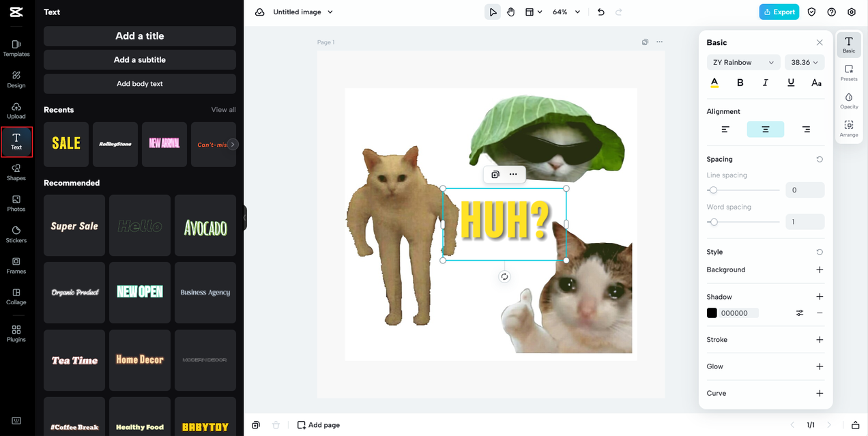The width and height of the screenshot is (868, 436).
Task: Open the Plugins sidebar panel
Action: click(x=16, y=334)
